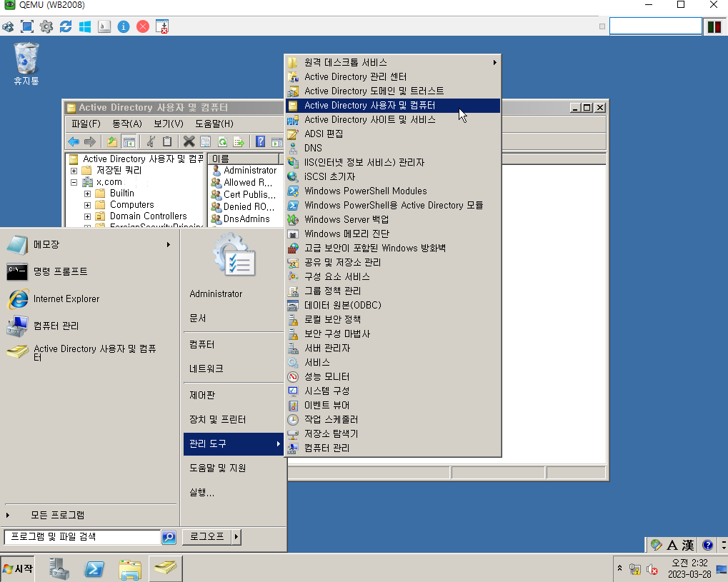Image resolution: width=728 pixels, height=582 pixels.
Task: Open DNS from admin tools menu
Action: tap(393, 148)
